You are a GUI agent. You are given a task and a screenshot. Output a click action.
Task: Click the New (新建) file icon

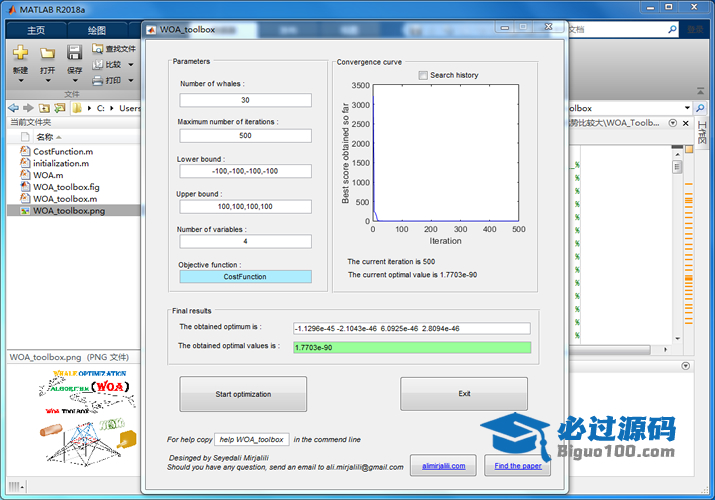point(20,53)
